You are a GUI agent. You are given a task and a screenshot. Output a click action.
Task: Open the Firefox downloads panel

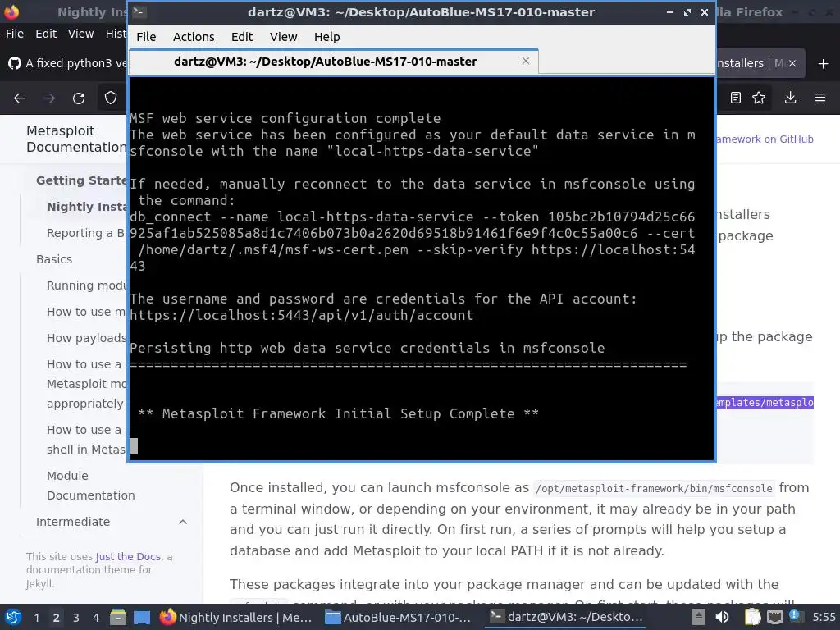tap(790, 98)
